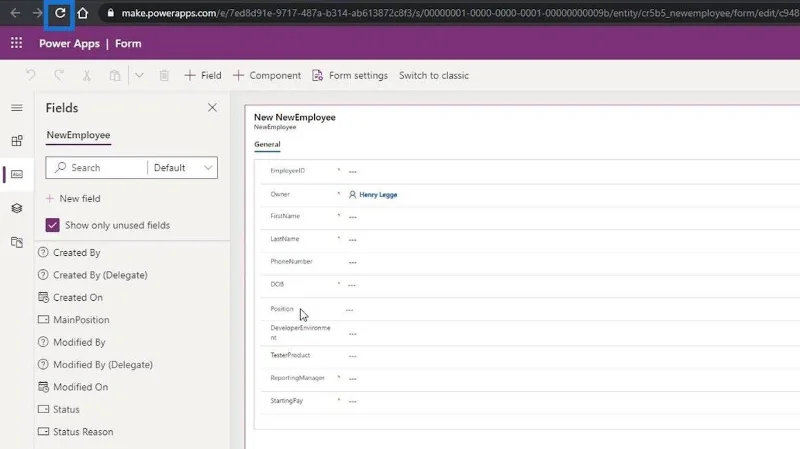Select the TesterProduct field on the form
The height and width of the screenshot is (449, 800).
(x=530, y=356)
